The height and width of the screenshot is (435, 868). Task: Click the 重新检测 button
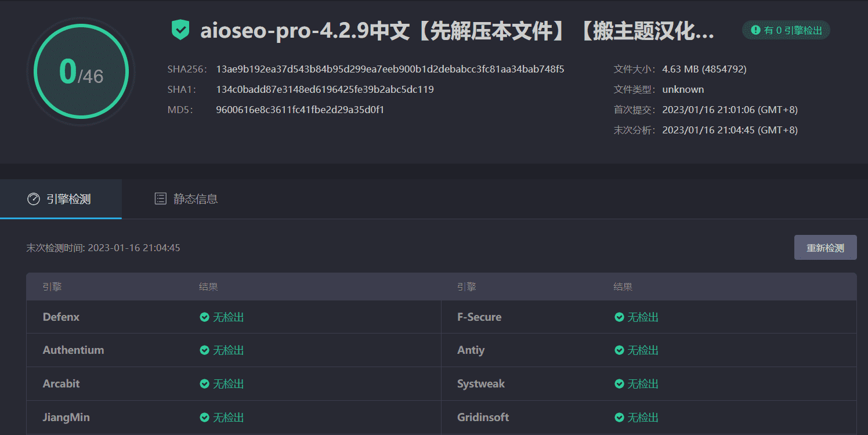coord(825,248)
